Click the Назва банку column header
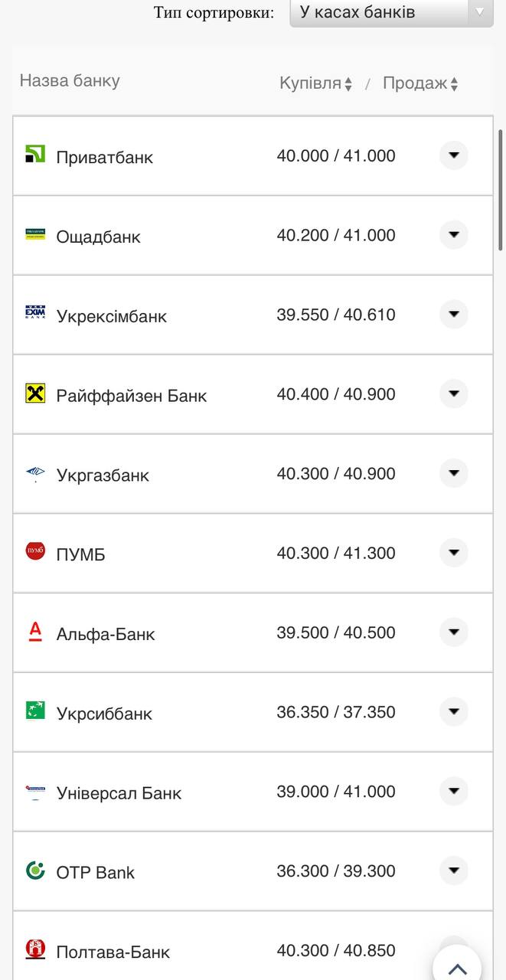Viewport: 506px width, 980px height. 70,80
